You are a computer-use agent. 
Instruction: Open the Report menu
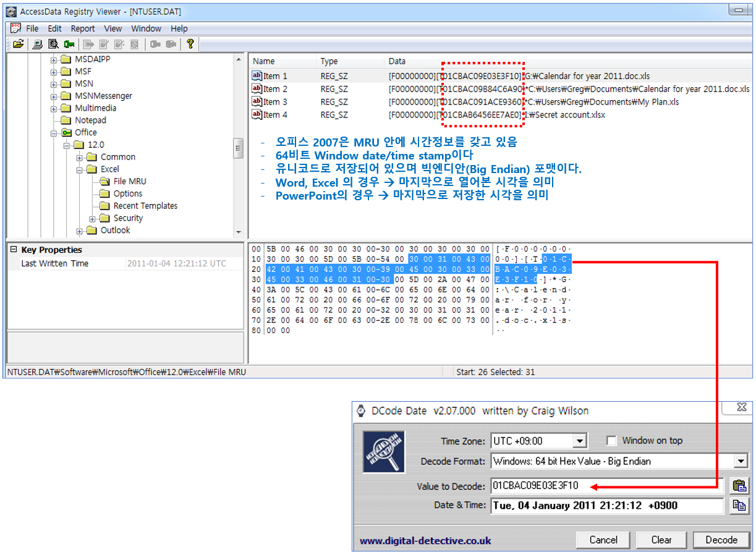click(83, 28)
